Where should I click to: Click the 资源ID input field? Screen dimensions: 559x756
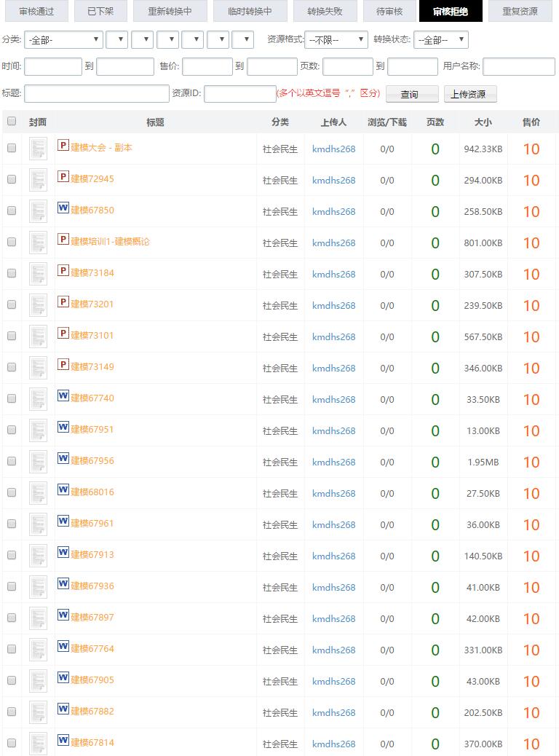pyautogui.click(x=239, y=94)
